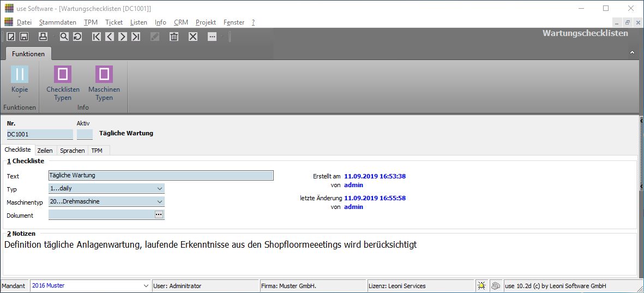Toggle the Aktiv field
644x293 pixels.
click(85, 134)
